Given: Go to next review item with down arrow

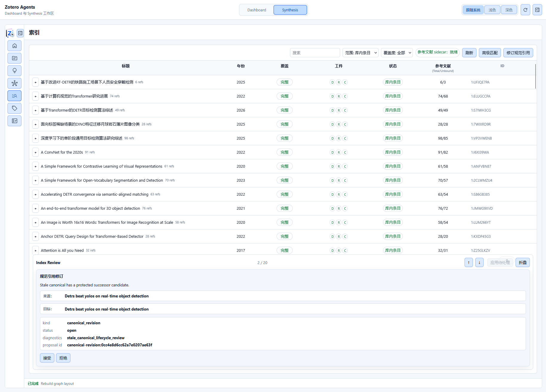Looking at the screenshot, I should [479, 263].
